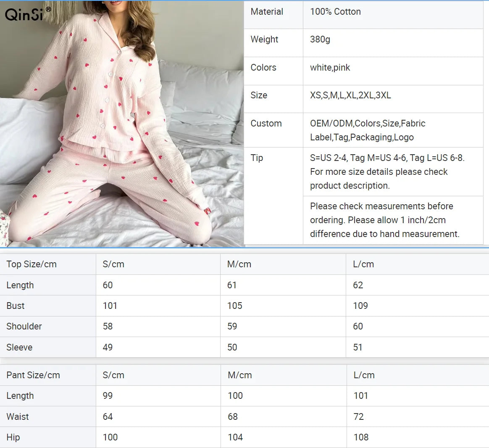The width and height of the screenshot is (489, 448).
Task: Click the 'Weight' row label
Action: click(x=264, y=40)
